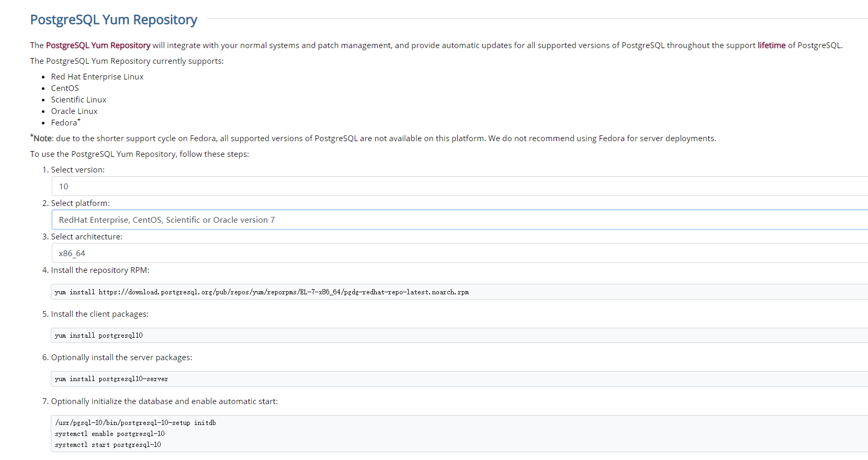868x460 pixels.
Task: Click the systemctl start postgresql-10 line
Action: [x=108, y=445]
